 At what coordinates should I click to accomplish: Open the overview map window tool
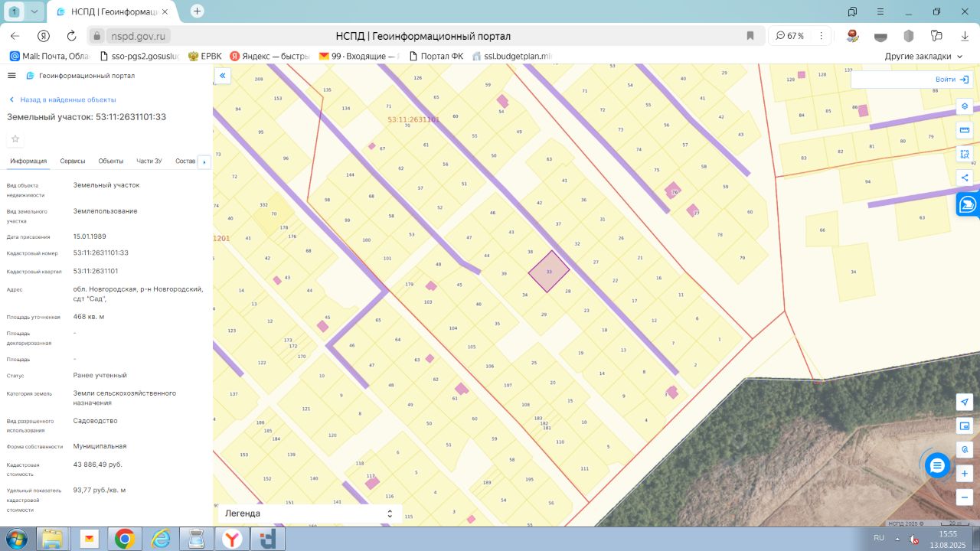965,426
